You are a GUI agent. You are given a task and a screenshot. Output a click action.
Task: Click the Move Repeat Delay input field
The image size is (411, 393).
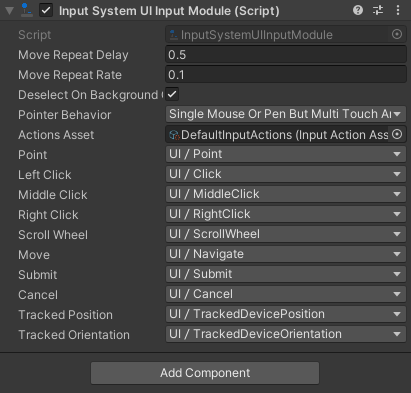click(x=286, y=55)
